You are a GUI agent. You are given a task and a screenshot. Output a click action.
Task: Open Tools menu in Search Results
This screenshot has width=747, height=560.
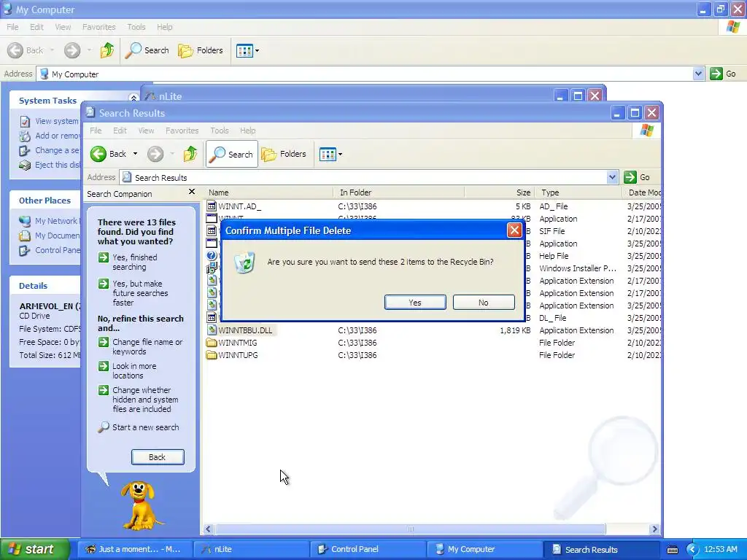[219, 131]
